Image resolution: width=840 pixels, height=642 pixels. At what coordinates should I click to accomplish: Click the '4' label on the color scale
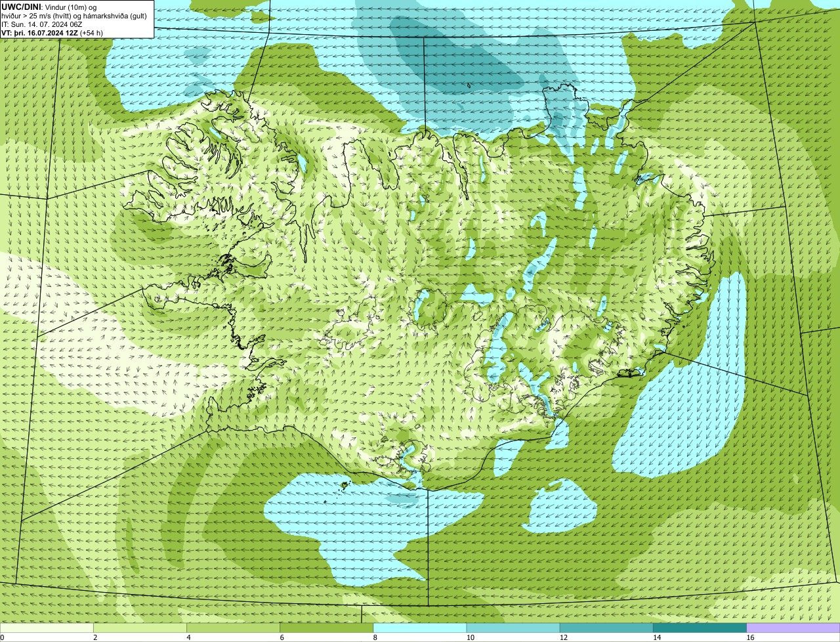tap(188, 637)
